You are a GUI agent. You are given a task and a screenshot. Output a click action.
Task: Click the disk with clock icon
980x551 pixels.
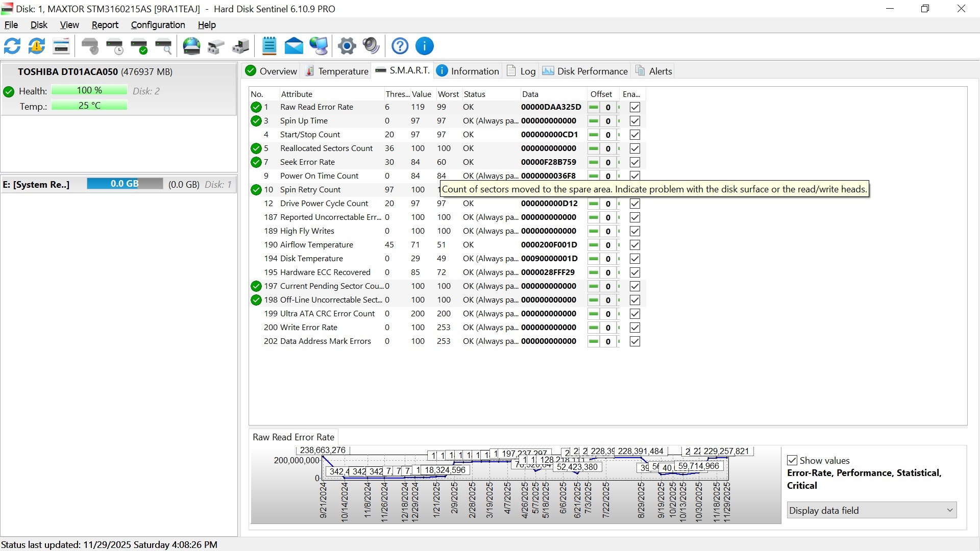(x=115, y=46)
